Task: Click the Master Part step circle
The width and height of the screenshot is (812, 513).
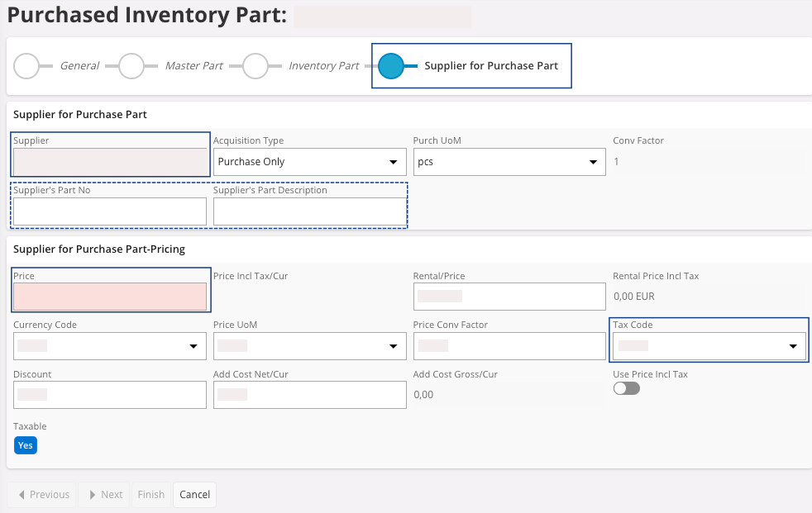Action: (x=131, y=66)
